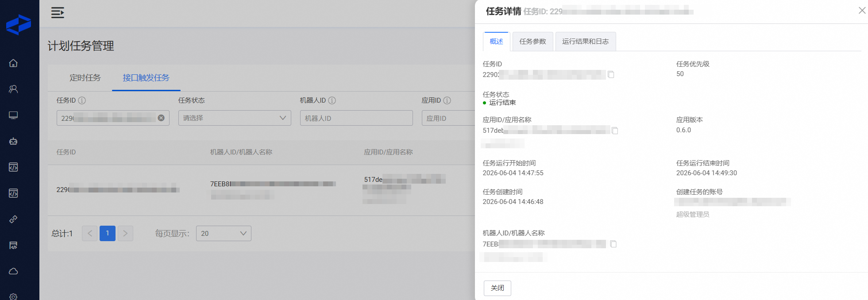Open the link icon in sidebar
Screen dimensions: 868x300
click(13, 219)
